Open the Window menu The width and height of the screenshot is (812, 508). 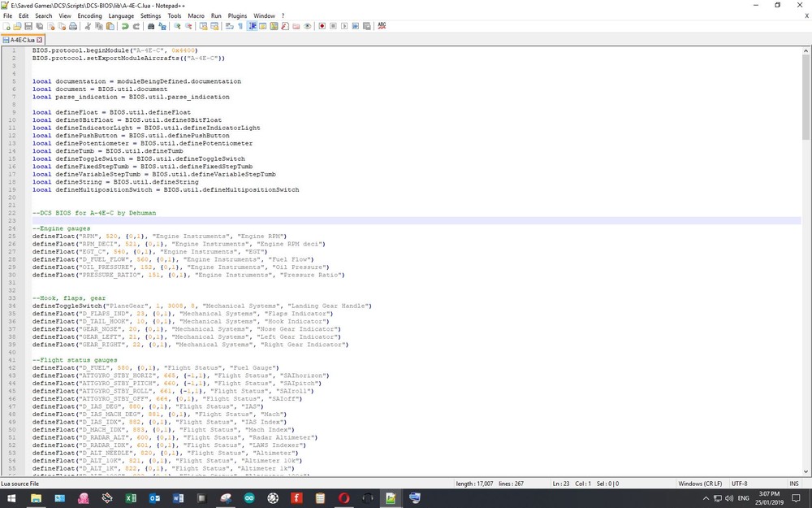[264, 15]
